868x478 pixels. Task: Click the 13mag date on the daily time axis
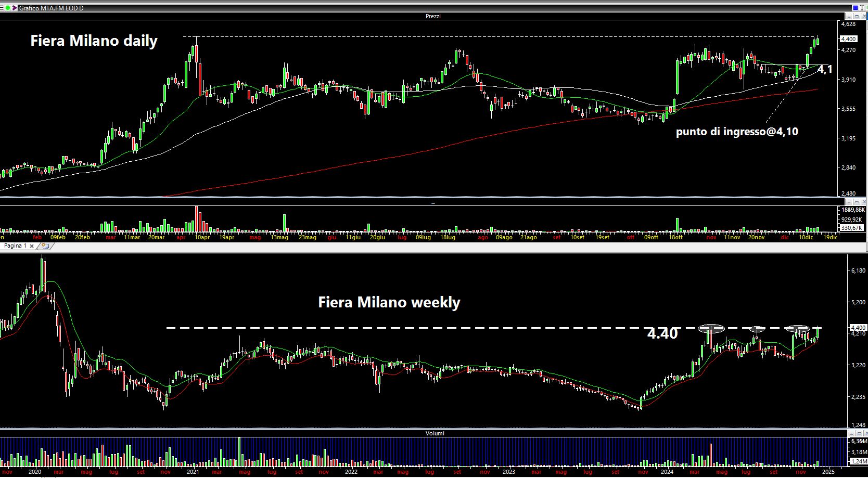(x=279, y=237)
